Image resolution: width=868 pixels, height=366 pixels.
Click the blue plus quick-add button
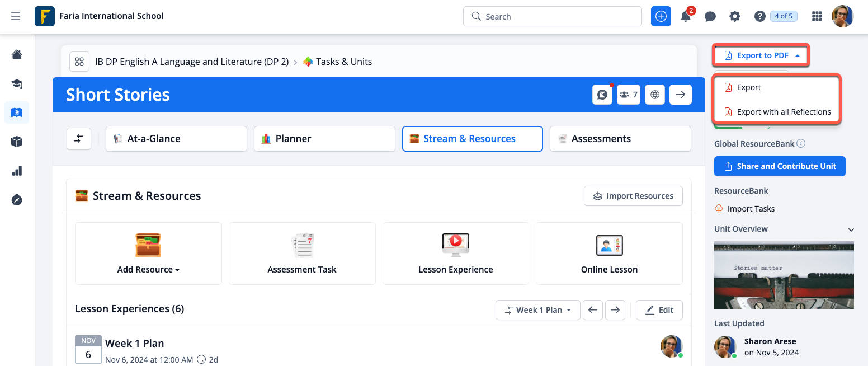(661, 16)
